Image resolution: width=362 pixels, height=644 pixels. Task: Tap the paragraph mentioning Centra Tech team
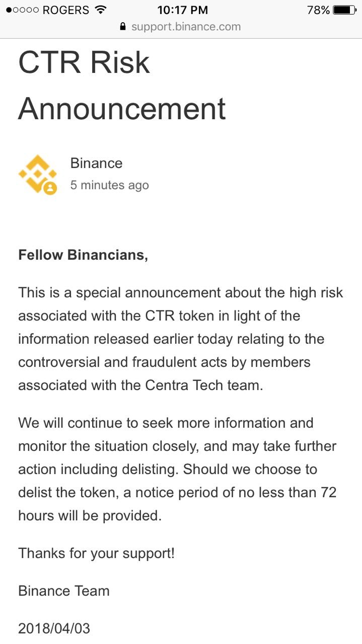coord(180,339)
